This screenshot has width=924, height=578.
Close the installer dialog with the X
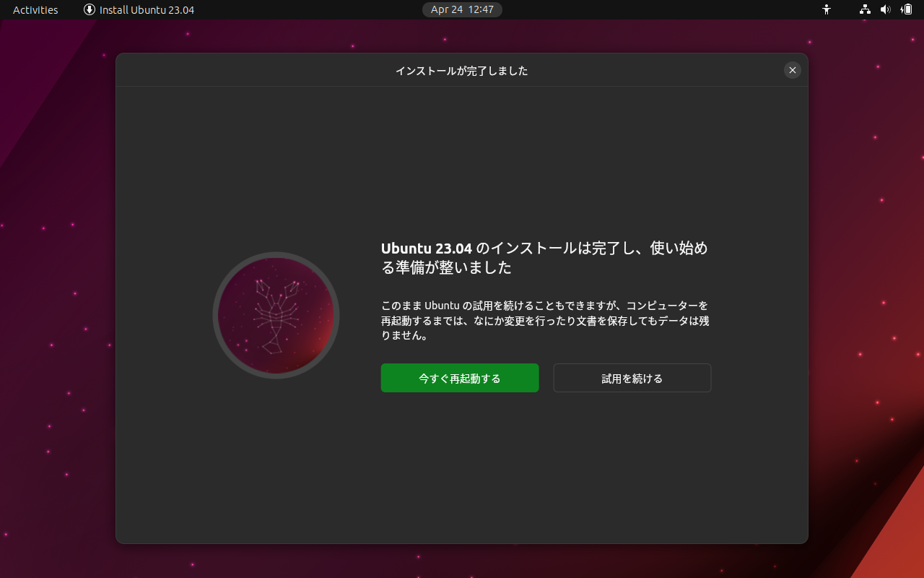(793, 70)
